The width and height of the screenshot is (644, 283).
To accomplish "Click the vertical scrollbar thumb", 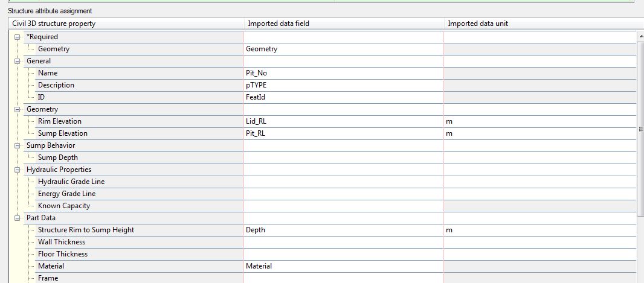I will pyautogui.click(x=640, y=129).
